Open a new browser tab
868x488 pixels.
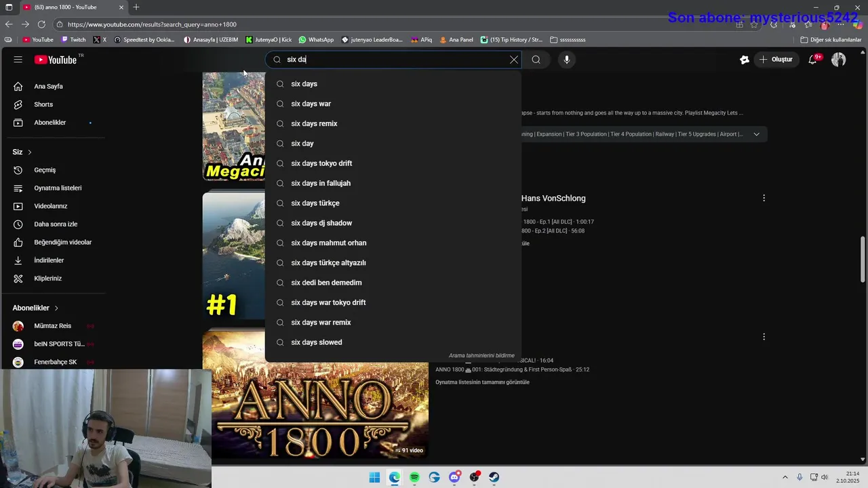[x=136, y=7]
